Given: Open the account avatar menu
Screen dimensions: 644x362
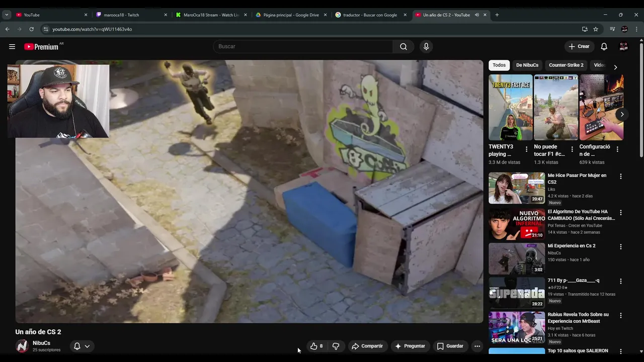Looking at the screenshot, I should tap(624, 47).
